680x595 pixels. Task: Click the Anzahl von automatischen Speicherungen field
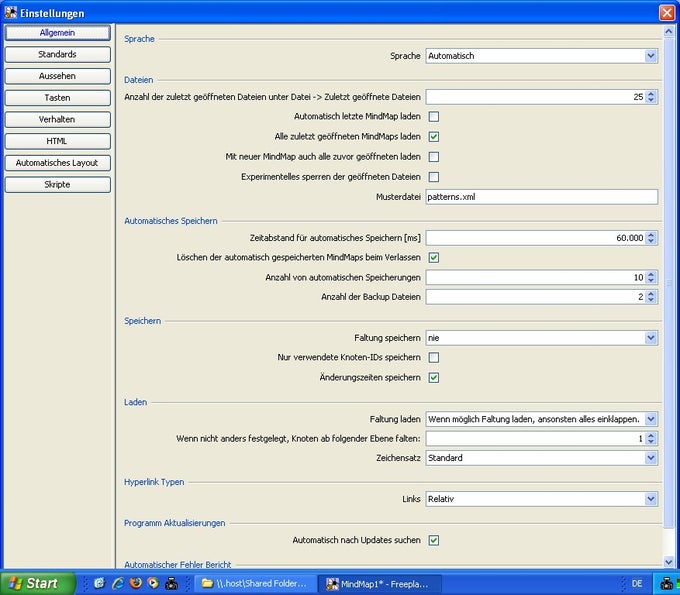[x=536, y=278]
